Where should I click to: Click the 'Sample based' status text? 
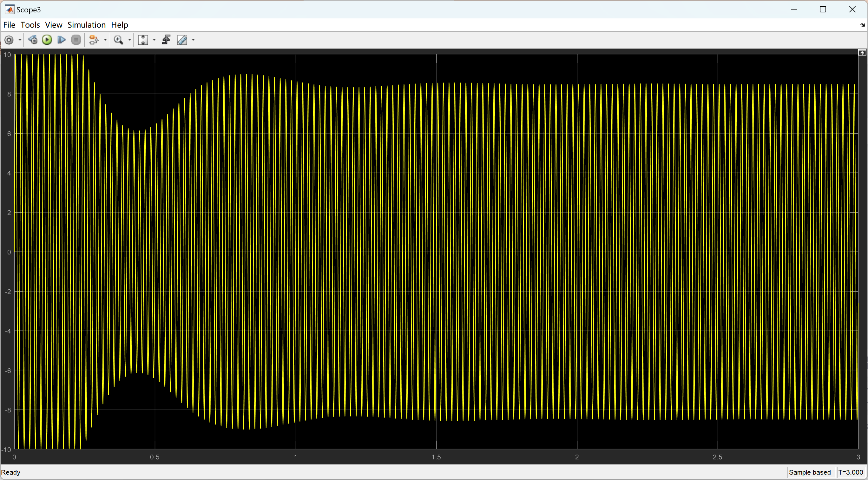810,473
